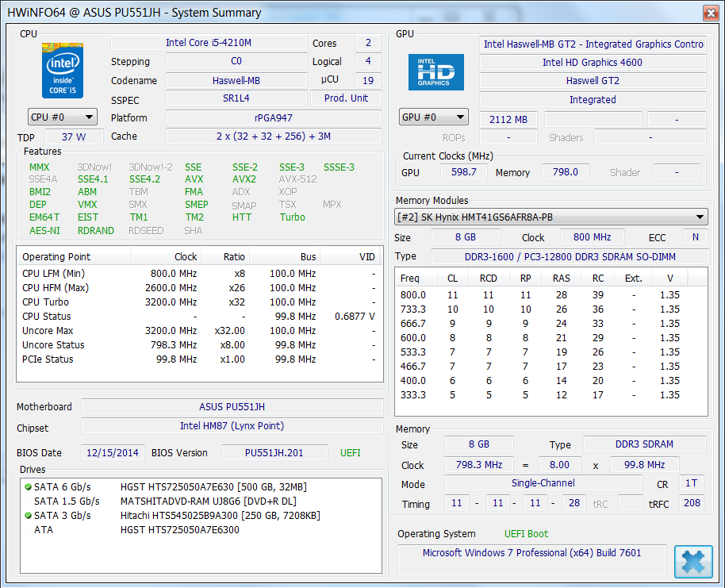Select the MATSHITA DVD-RAM drive entry
This screenshot has width=725, height=588.
point(206,501)
